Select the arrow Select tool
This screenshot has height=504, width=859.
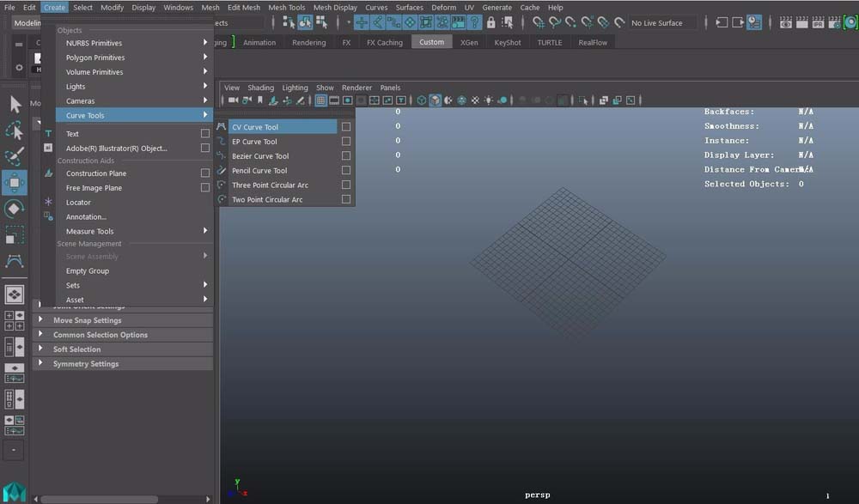(x=15, y=104)
